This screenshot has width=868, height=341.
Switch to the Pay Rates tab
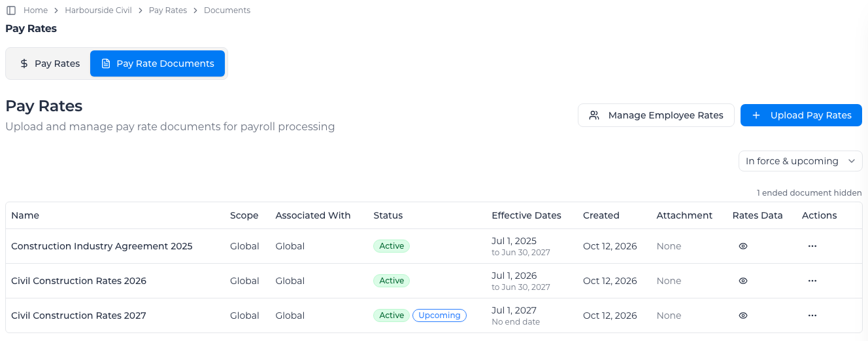point(50,63)
